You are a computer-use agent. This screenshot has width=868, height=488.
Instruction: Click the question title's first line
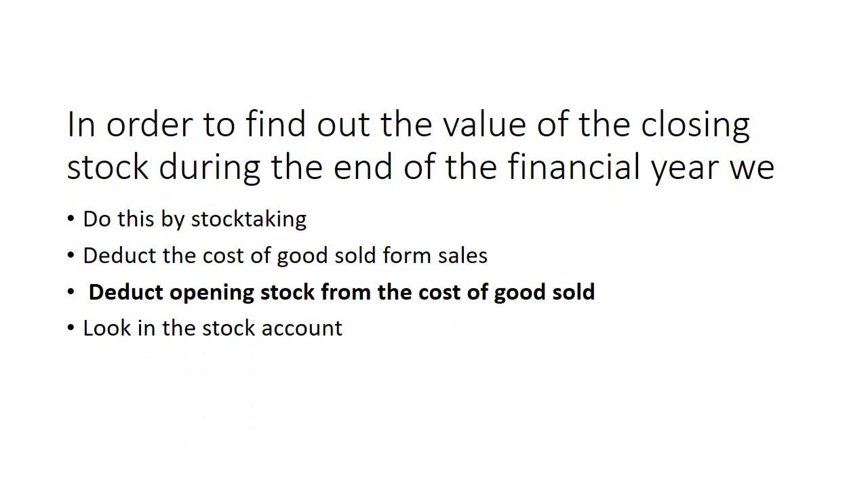408,125
